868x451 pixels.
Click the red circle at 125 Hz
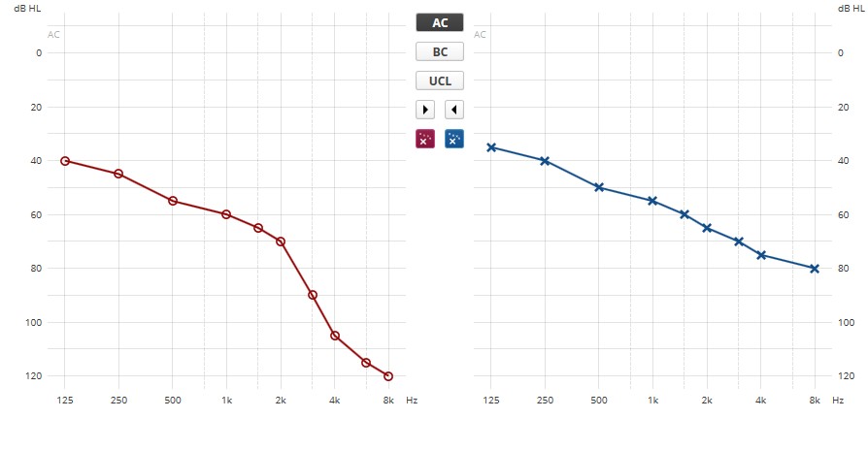[65, 161]
